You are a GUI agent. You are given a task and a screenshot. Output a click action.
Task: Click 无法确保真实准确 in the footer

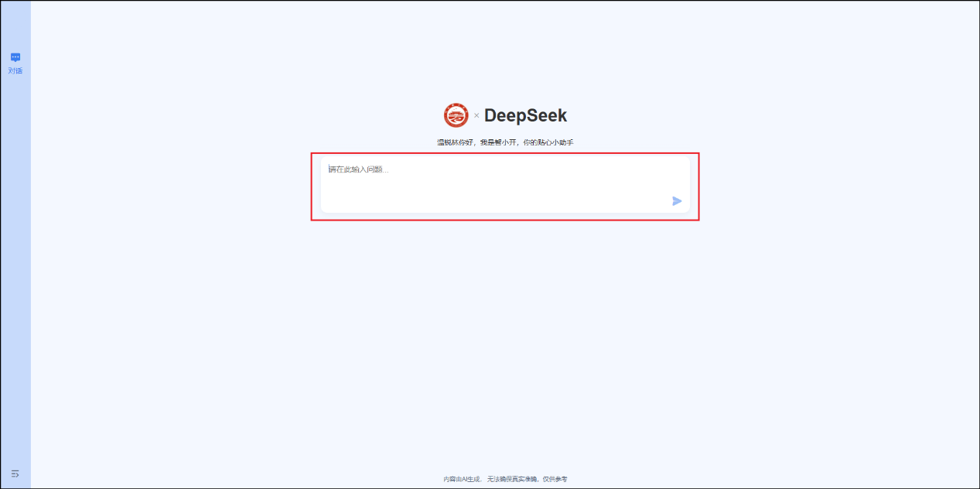(x=512, y=480)
